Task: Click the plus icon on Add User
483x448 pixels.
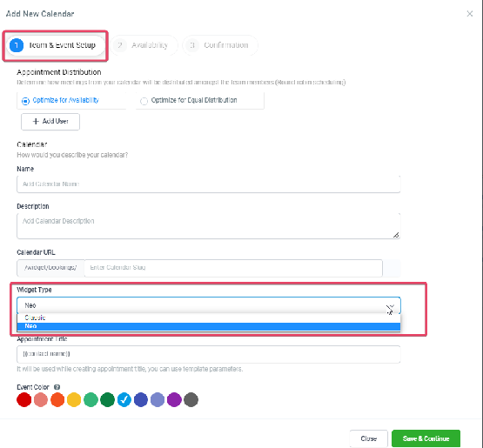Action: pos(36,121)
